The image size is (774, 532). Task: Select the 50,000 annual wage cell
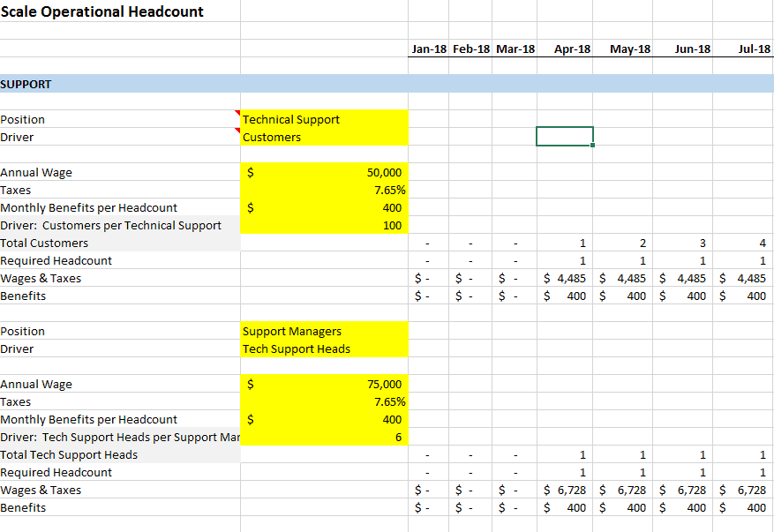(x=324, y=172)
